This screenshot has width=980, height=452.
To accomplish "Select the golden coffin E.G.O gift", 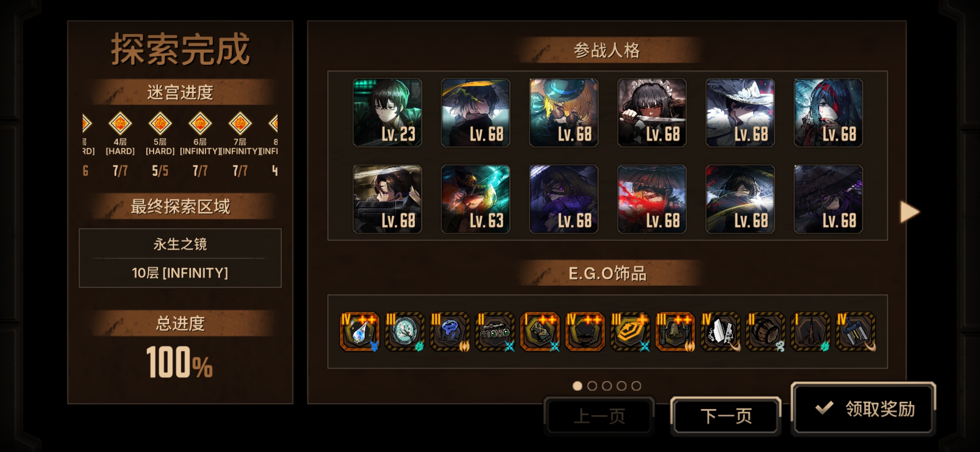I will tap(630, 331).
